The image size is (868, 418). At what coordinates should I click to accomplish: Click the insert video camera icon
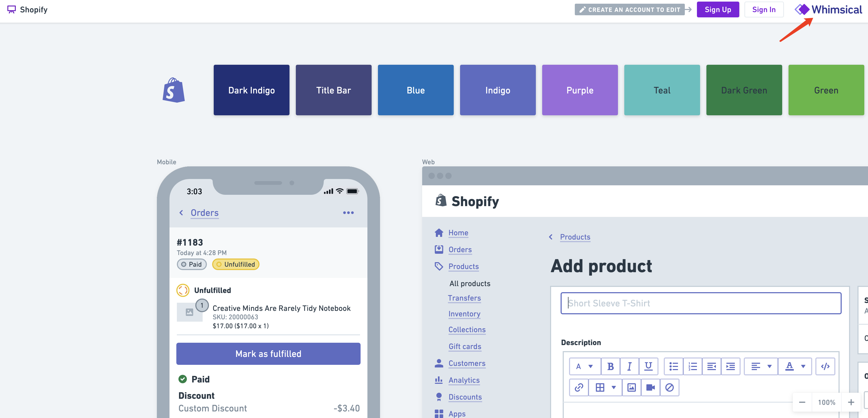point(650,387)
